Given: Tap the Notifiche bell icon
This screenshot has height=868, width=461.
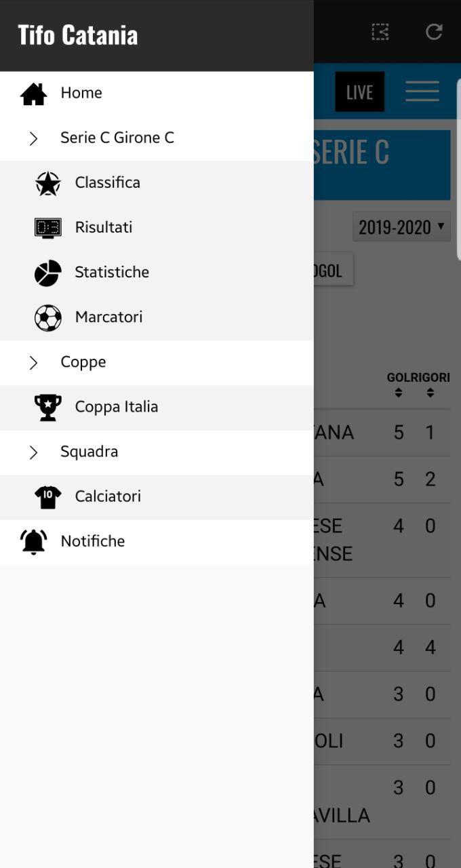Looking at the screenshot, I should (33, 541).
